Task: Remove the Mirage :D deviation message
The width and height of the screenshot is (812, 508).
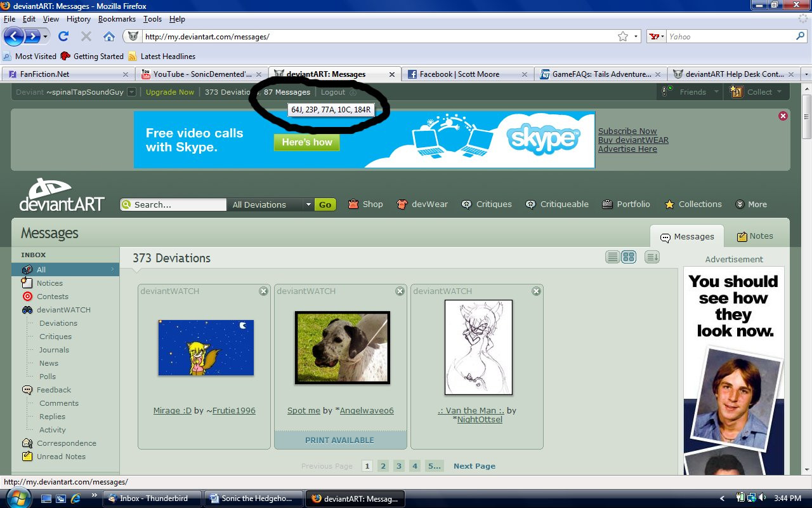Action: point(263,291)
